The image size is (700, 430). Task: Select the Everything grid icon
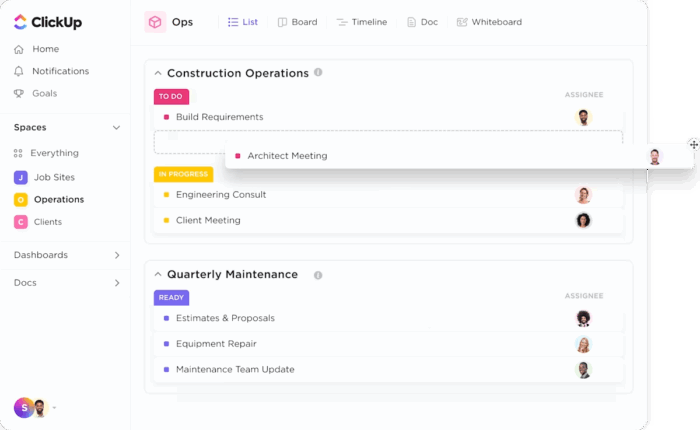pos(18,153)
